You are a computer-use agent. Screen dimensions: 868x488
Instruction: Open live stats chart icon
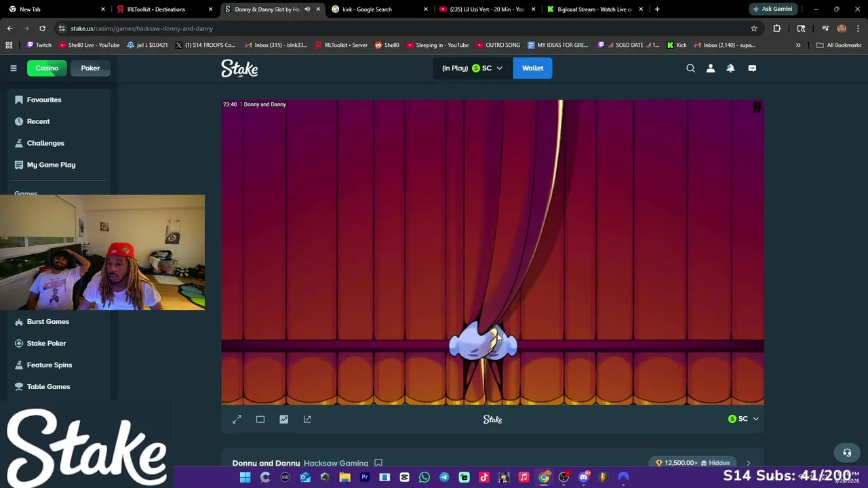(283, 420)
